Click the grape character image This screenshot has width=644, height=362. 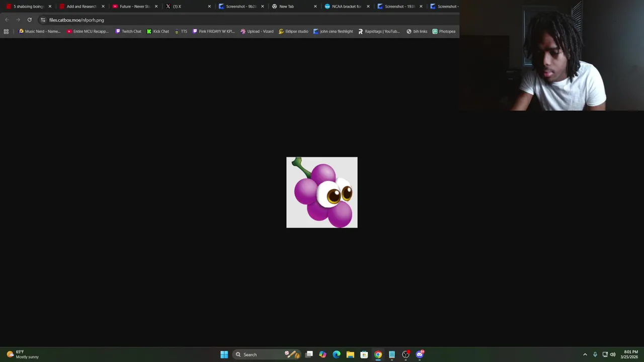coord(322,193)
